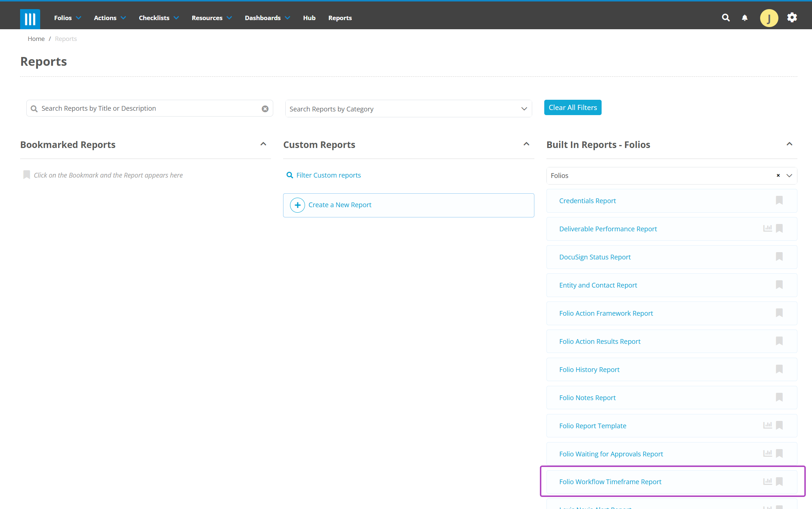Bookmark the Folio Action Framework Report

(779, 313)
